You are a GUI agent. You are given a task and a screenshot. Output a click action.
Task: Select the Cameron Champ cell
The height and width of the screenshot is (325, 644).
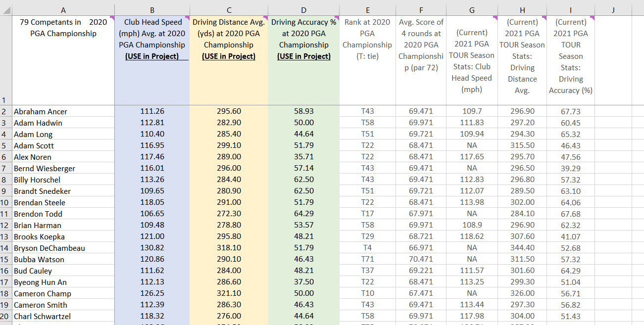[x=63, y=293]
